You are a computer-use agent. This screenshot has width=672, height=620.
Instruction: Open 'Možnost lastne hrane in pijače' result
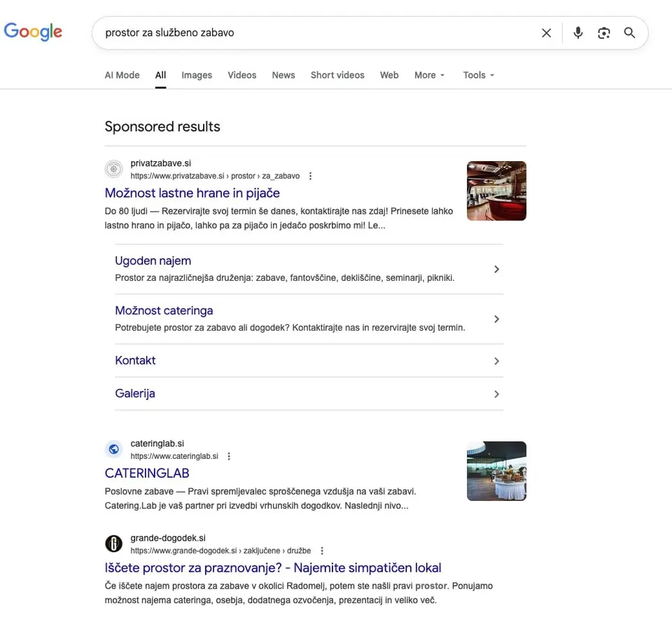click(x=192, y=193)
